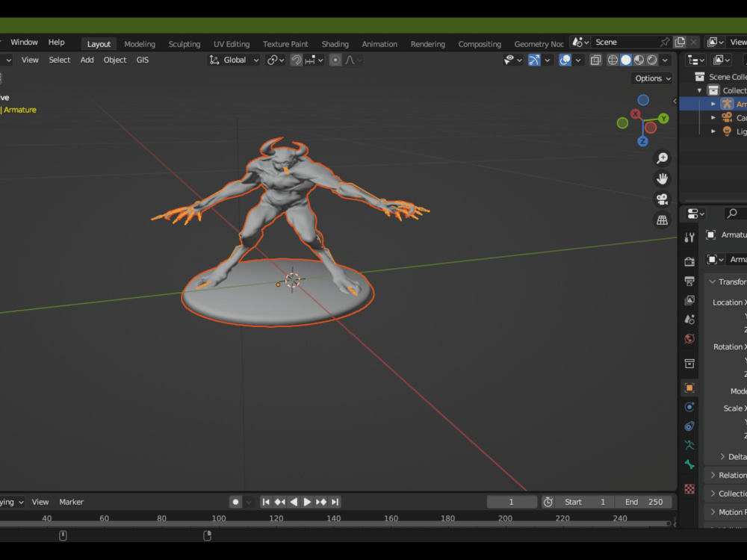Switch to the UV Editing workspace tab

click(231, 44)
